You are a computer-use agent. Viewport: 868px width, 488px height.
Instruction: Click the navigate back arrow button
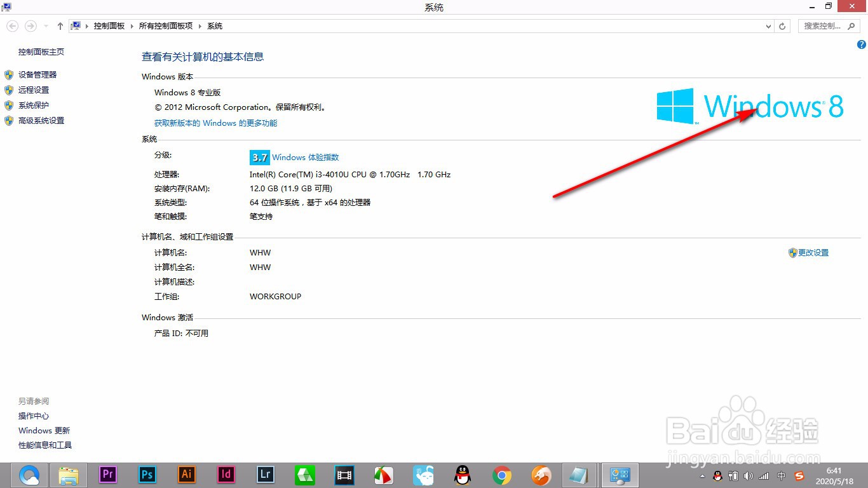[x=12, y=26]
